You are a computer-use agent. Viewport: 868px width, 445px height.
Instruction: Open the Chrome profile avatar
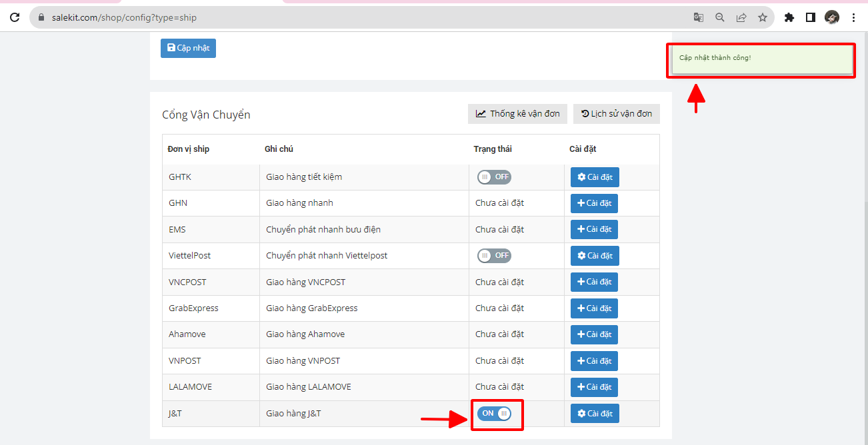point(831,18)
